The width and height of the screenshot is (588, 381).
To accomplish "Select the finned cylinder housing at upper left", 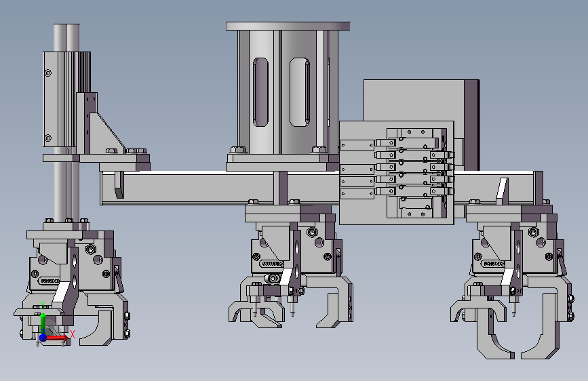I will pos(66,99).
